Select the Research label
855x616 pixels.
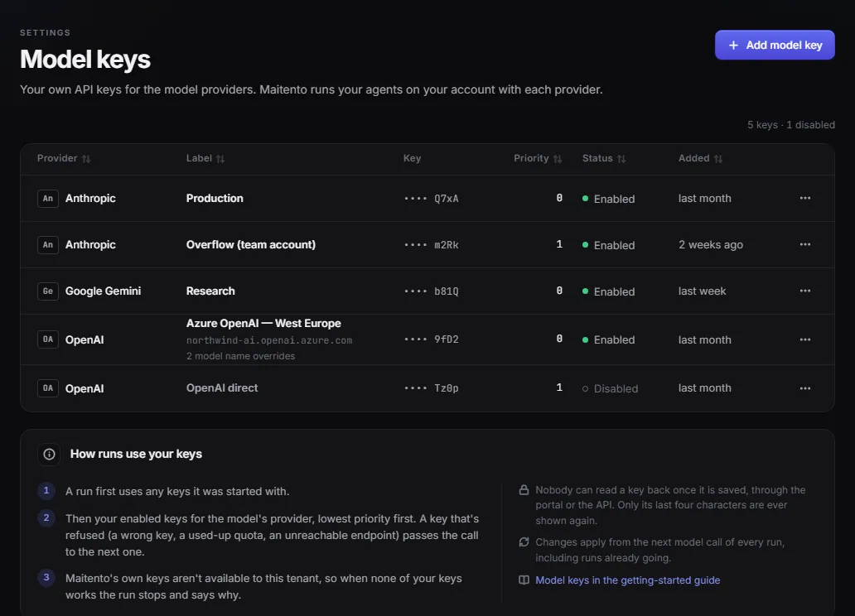(210, 291)
